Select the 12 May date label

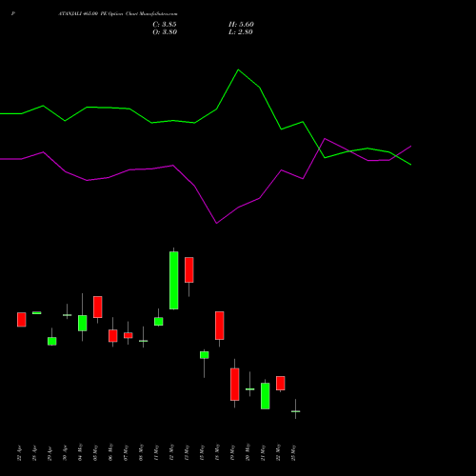coord(171,452)
